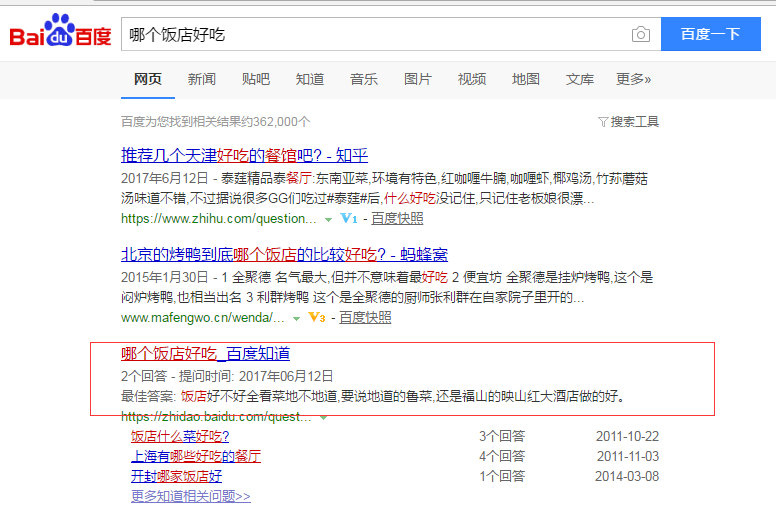
Task: Click the search input field
Action: 375,35
